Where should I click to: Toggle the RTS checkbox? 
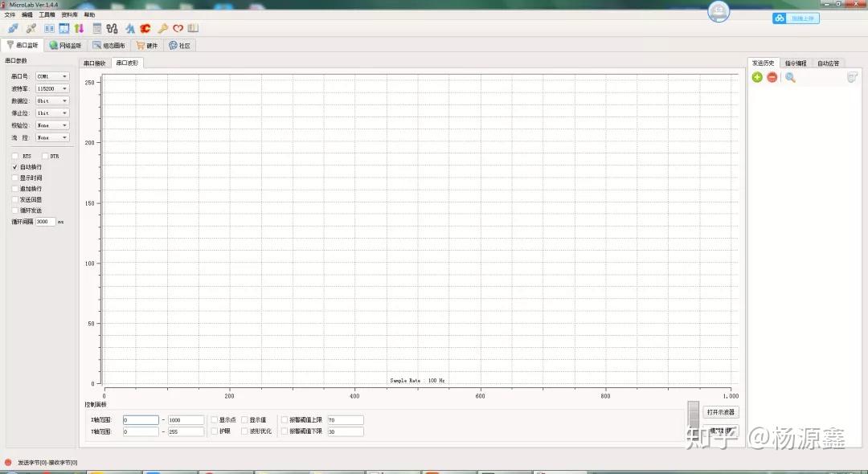point(15,157)
